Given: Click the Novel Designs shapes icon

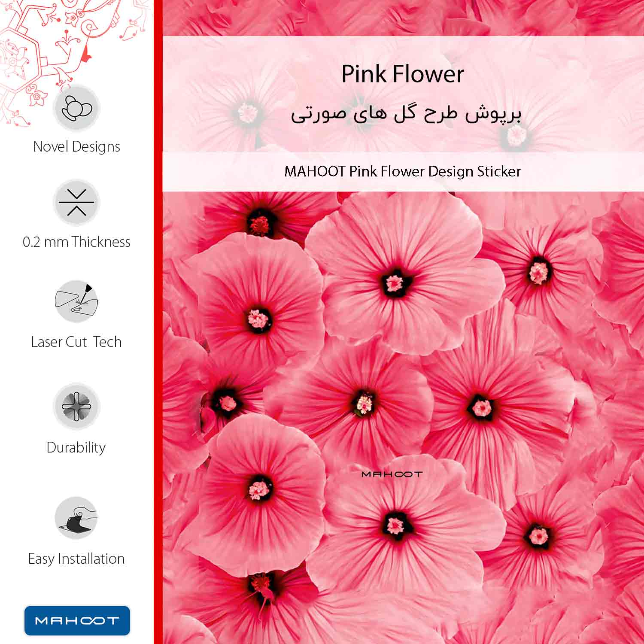Looking at the screenshot, I should click(x=76, y=108).
